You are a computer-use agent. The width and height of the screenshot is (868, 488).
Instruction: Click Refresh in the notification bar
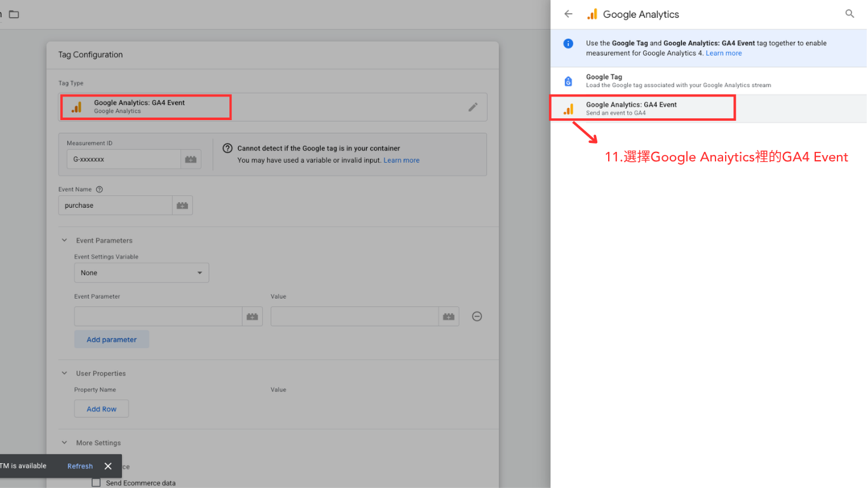[80, 466]
